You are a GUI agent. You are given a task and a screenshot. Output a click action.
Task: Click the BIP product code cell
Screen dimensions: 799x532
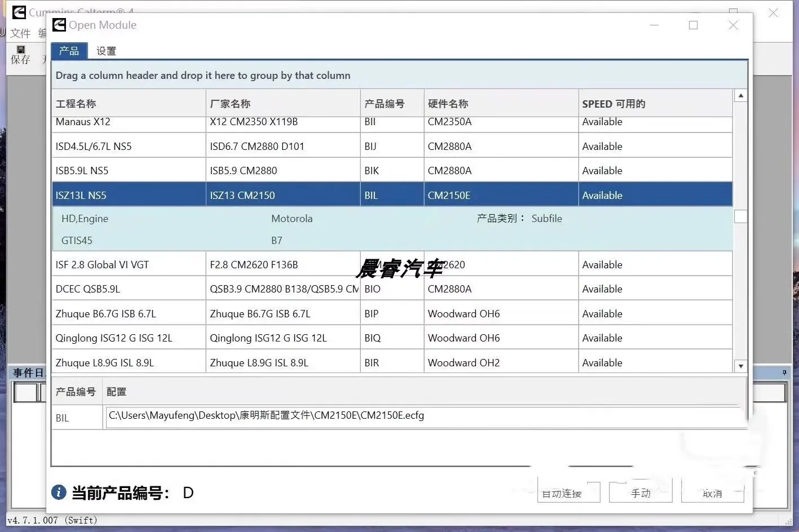(392, 313)
